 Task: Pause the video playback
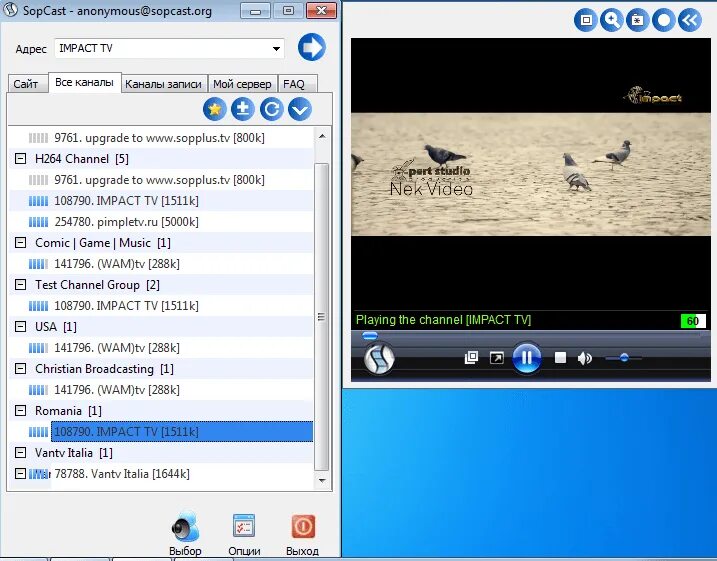[x=526, y=358]
